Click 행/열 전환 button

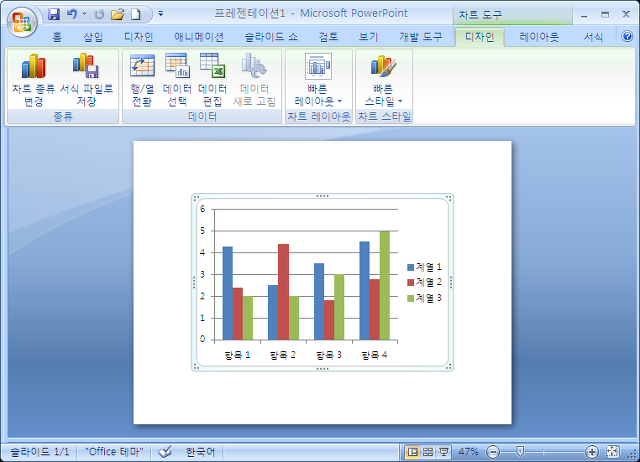point(142,80)
